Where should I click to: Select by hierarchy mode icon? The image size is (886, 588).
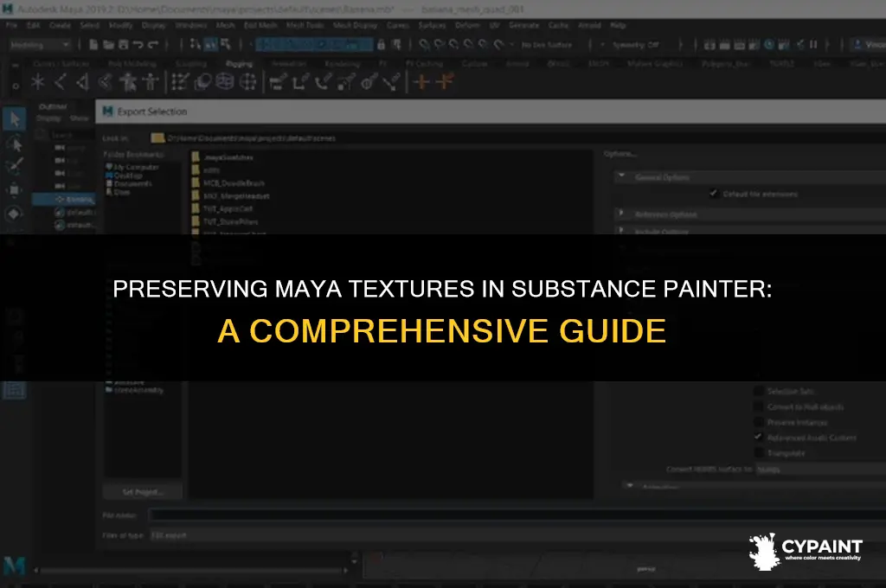196,44
